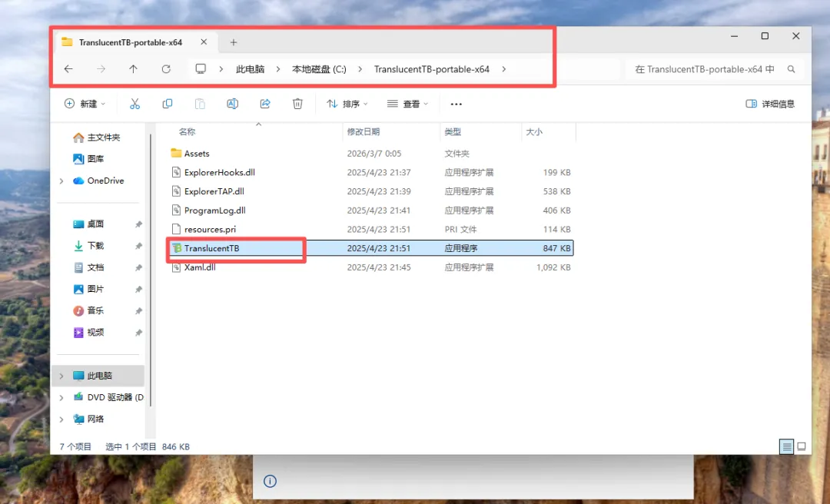Select the Assets folder icon

[176, 154]
